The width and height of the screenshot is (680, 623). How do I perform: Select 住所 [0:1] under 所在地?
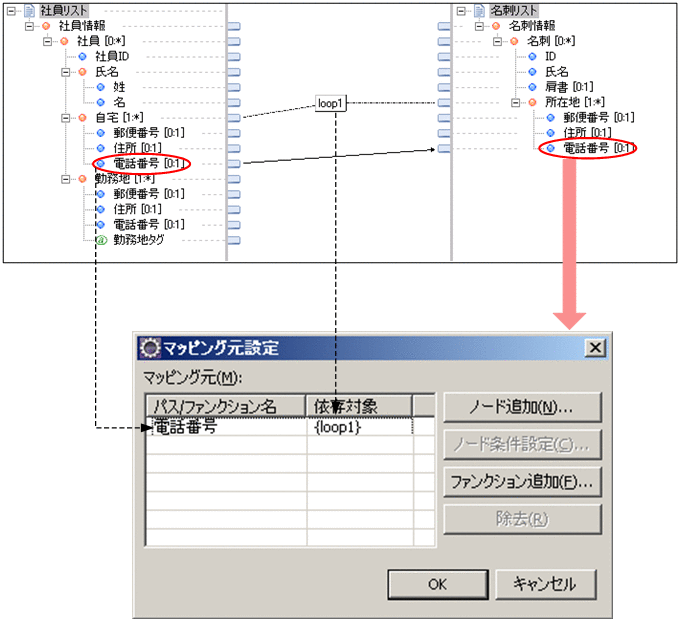pyautogui.click(x=588, y=133)
